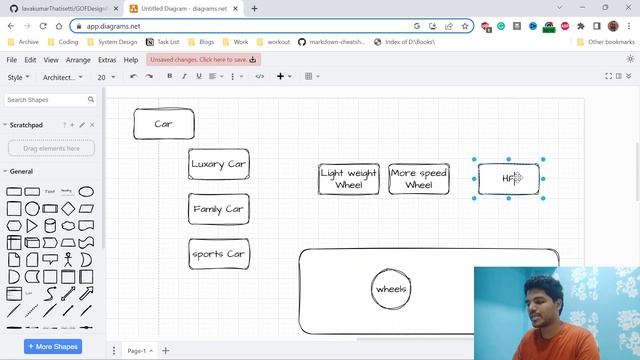Open the font size 20 dropdown

point(106,77)
